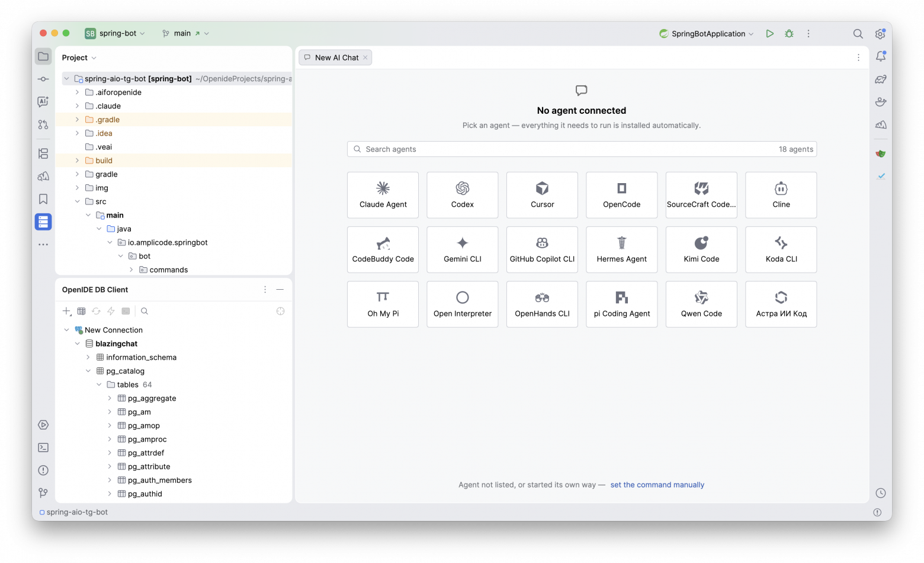Select the blazingchat database node
Image resolution: width=924 pixels, height=563 pixels.
tap(116, 344)
